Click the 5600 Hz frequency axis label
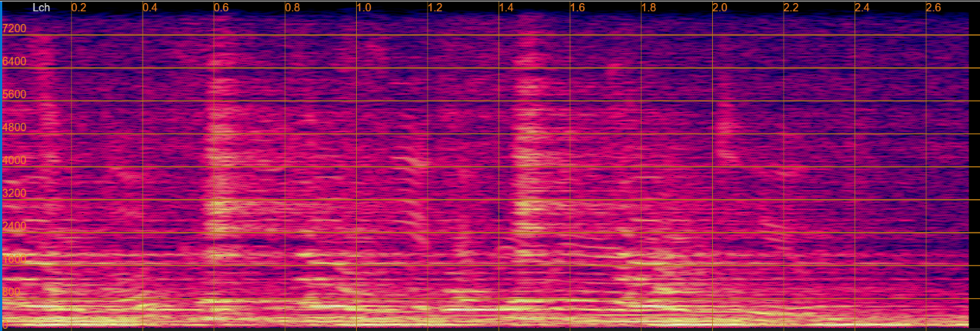This screenshot has width=980, height=331. click(x=15, y=94)
